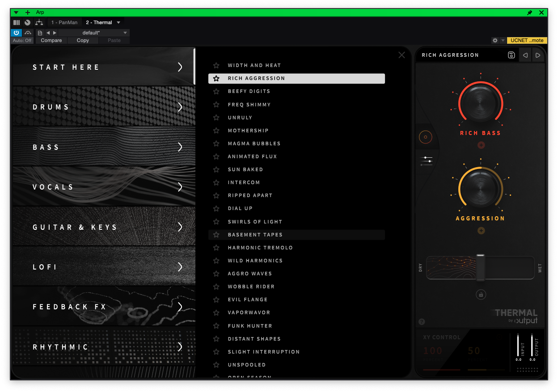Select the 2 - Thermal tab

point(99,22)
